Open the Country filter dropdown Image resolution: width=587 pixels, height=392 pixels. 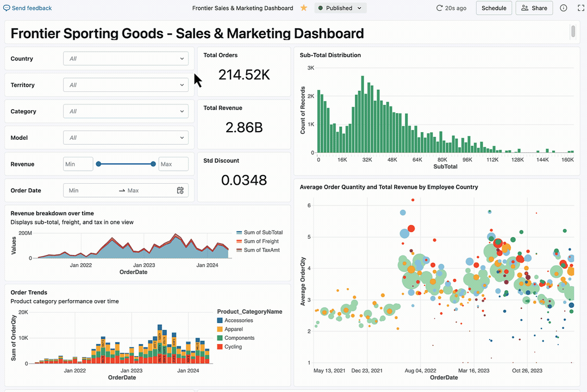point(126,59)
